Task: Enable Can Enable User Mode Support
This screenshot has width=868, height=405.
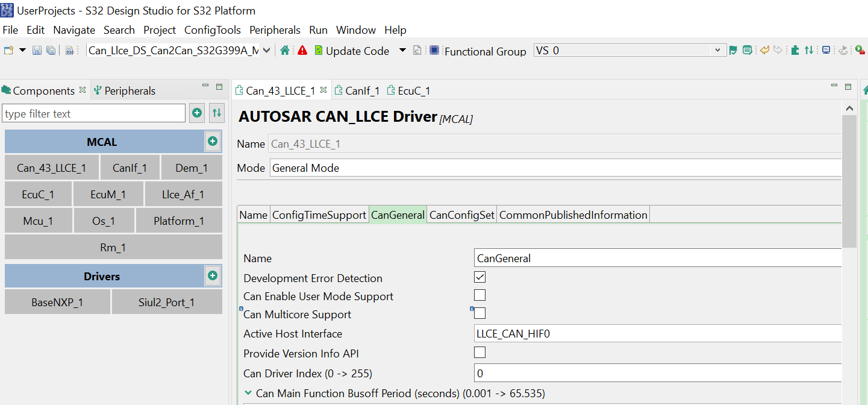Action: coord(479,295)
